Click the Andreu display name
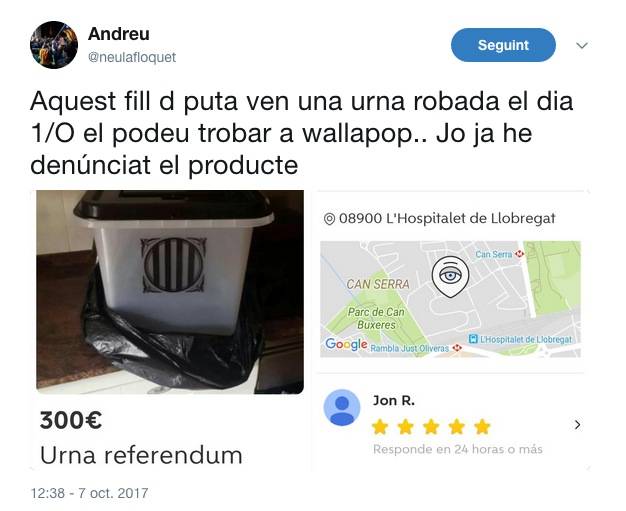Image resolution: width=626 pixels, height=511 pixels. pos(119,34)
